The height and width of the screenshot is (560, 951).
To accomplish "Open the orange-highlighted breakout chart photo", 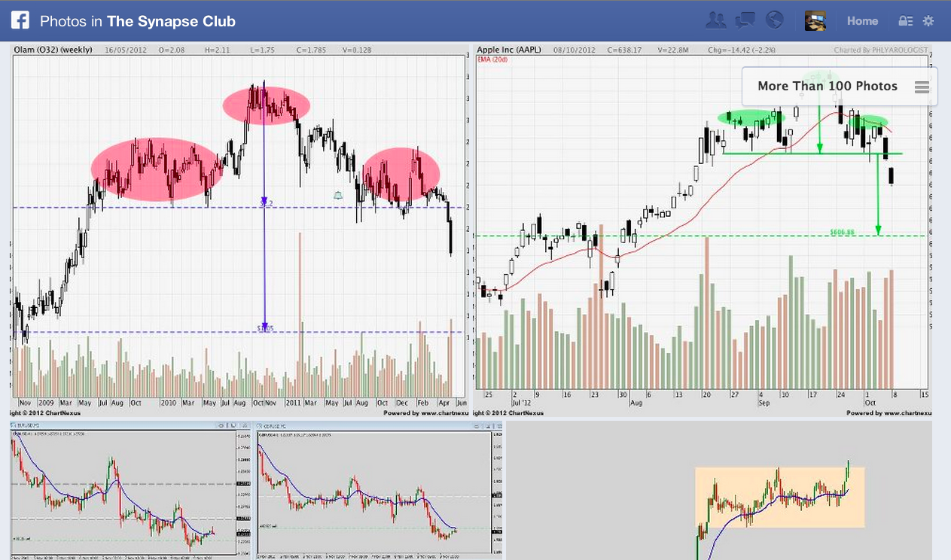I will pos(779,497).
